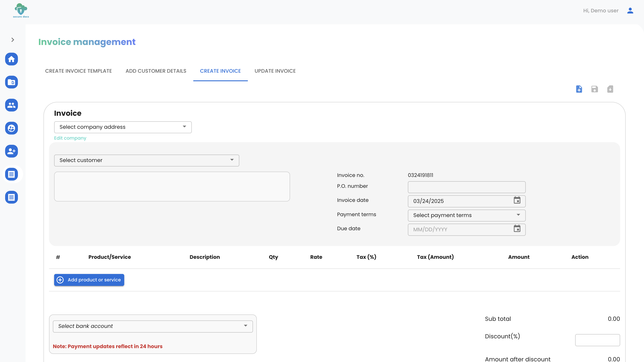This screenshot has width=644, height=362.
Task: Click the Rate column header
Action: (316, 257)
